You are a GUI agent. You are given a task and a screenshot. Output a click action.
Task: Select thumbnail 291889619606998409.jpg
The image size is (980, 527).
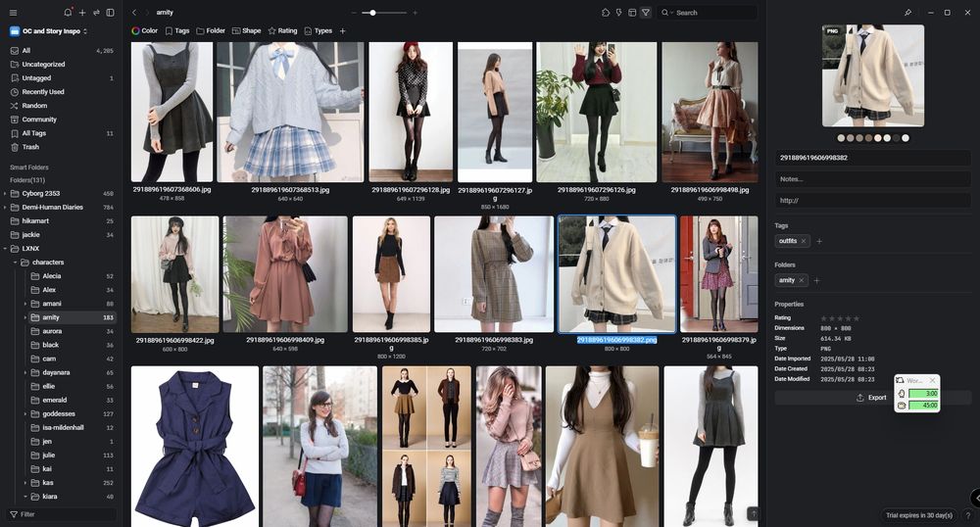[x=285, y=274]
